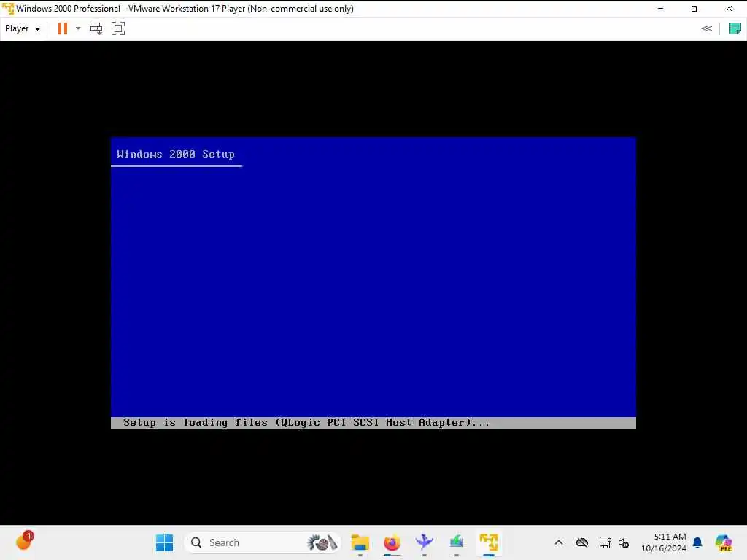Click the search highlight image in Search box

[322, 542]
